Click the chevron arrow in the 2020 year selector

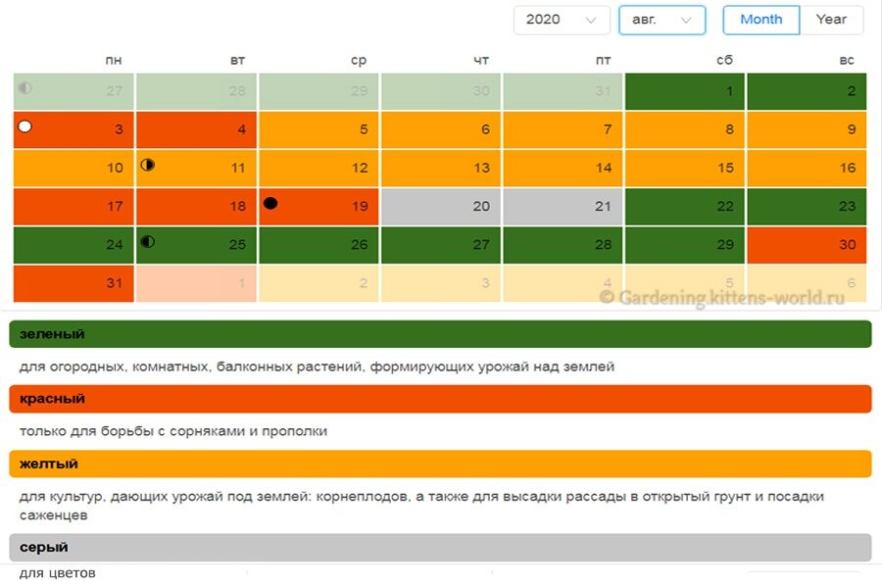point(591,20)
